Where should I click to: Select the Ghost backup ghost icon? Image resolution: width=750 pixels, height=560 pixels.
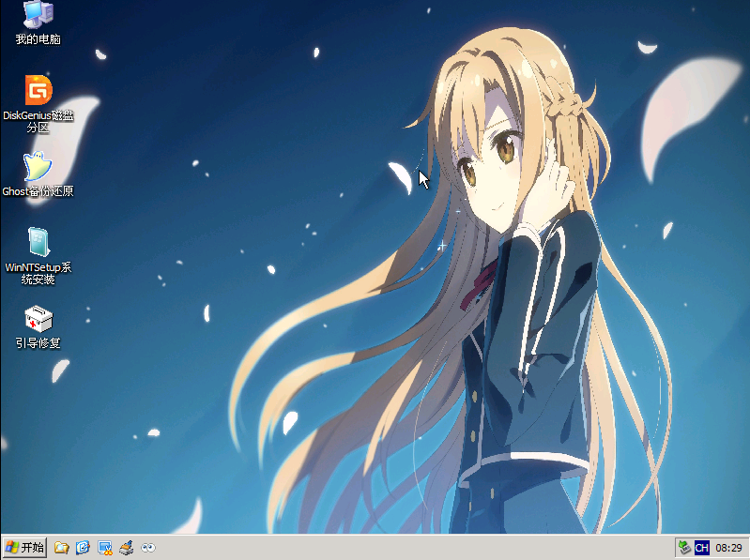pyautogui.click(x=38, y=166)
